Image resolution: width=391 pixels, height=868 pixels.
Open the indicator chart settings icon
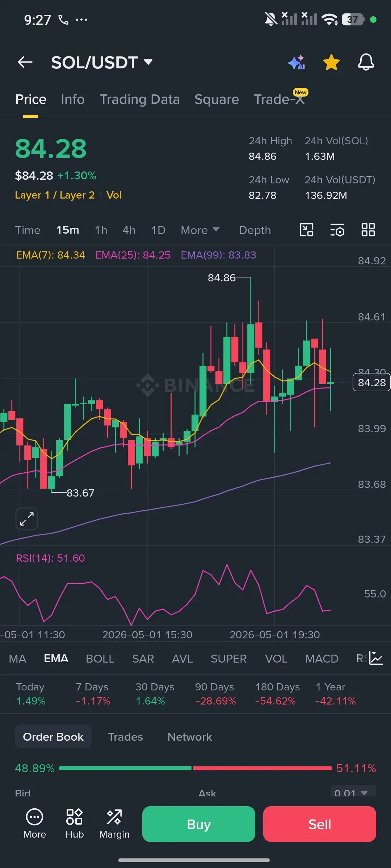pos(376,658)
